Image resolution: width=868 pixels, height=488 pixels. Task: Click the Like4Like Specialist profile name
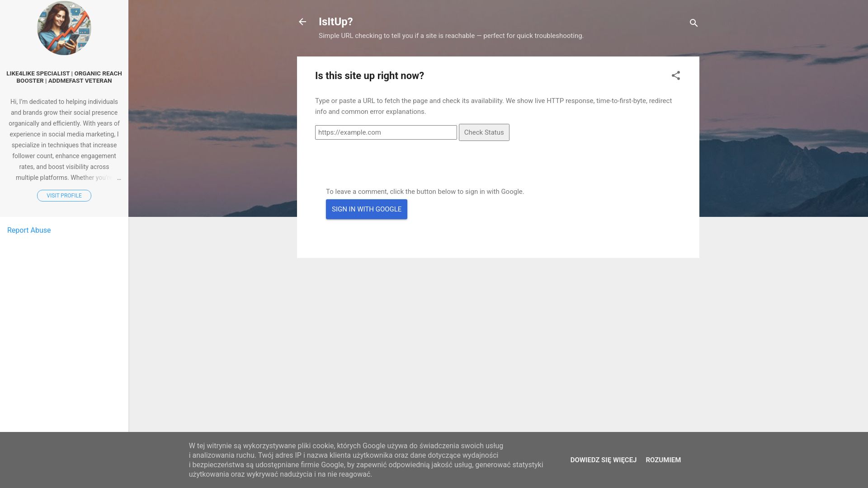[64, 77]
